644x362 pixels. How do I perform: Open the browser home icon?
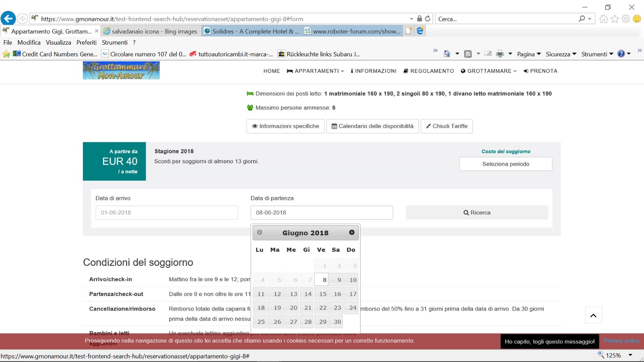point(603,19)
